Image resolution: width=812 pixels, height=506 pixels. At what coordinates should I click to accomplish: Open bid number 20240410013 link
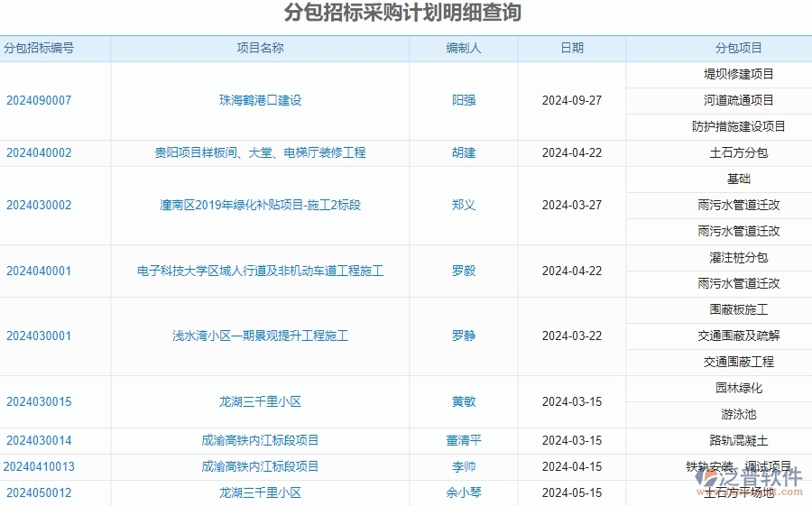click(39, 466)
